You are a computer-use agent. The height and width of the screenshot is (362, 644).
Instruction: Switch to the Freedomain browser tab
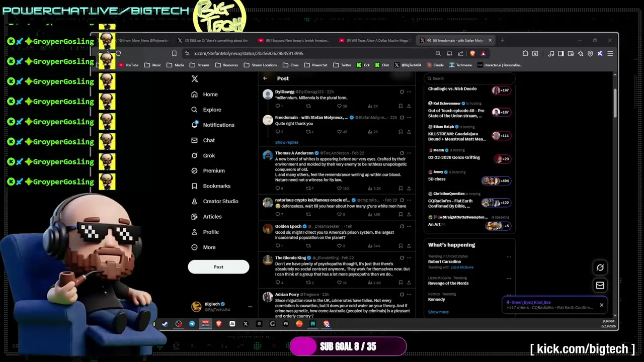[x=456, y=41]
